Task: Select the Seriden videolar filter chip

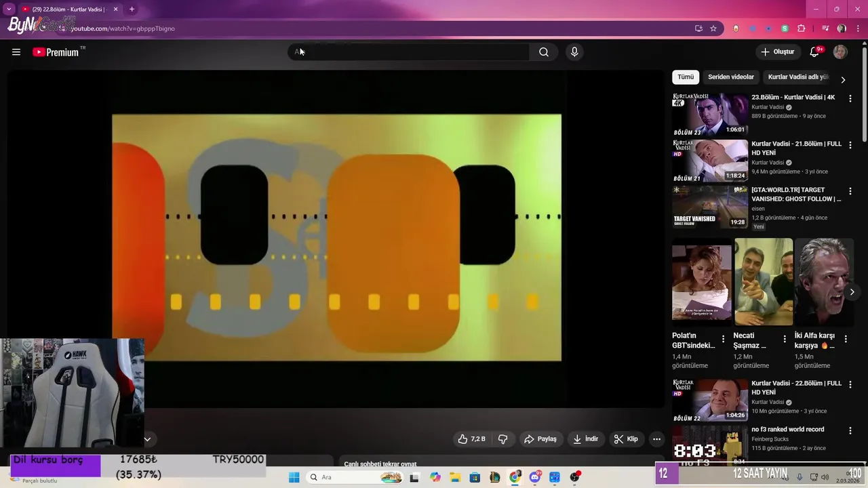Action: (x=731, y=77)
